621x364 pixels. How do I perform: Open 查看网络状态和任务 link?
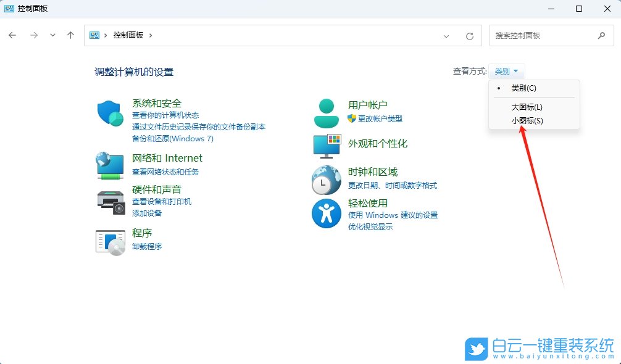click(x=165, y=173)
